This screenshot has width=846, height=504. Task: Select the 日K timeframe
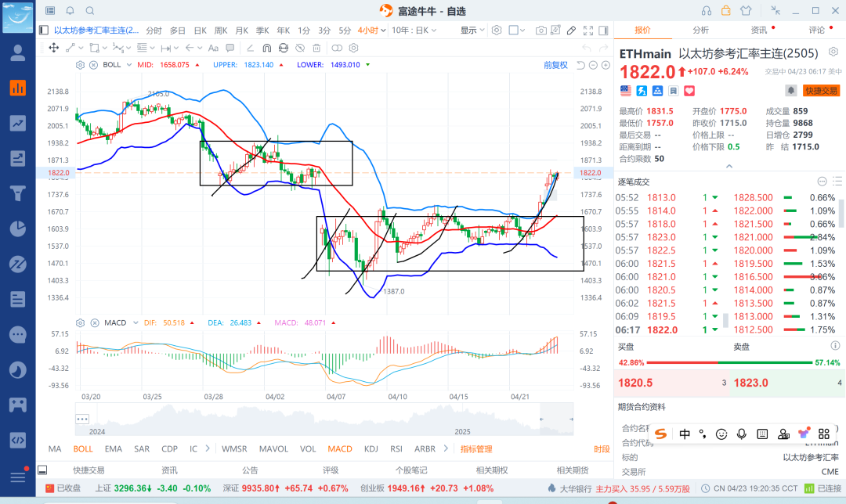click(x=201, y=31)
